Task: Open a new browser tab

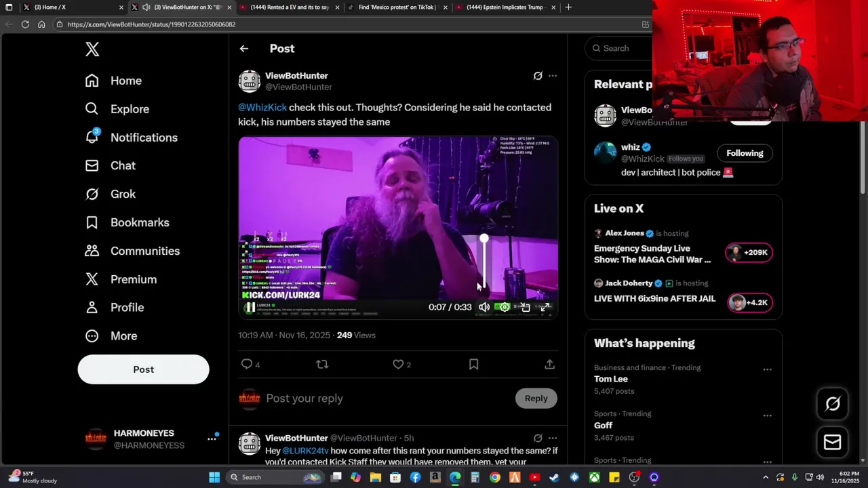Action: pos(568,7)
